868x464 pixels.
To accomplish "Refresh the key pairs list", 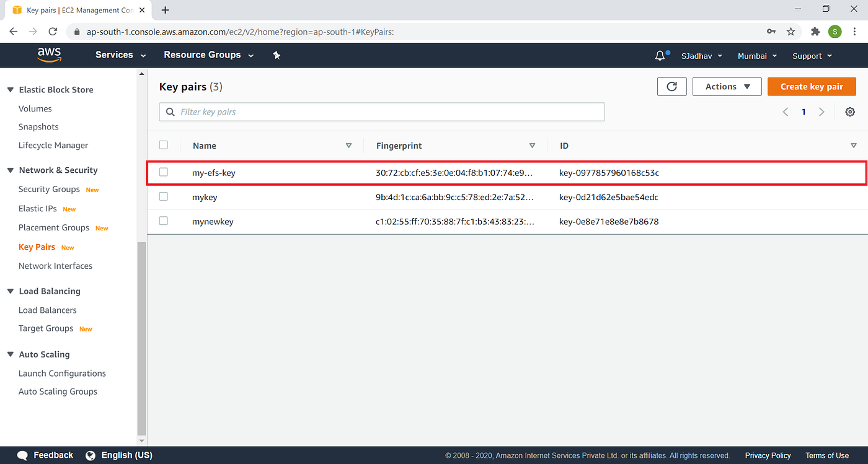I will pyautogui.click(x=671, y=86).
